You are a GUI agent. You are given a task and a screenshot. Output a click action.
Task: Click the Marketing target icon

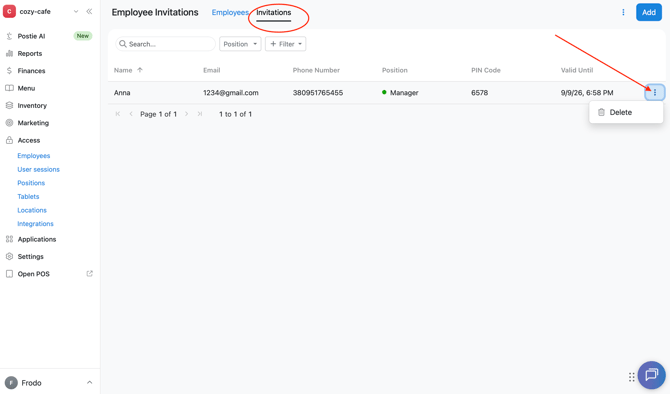[x=9, y=123]
